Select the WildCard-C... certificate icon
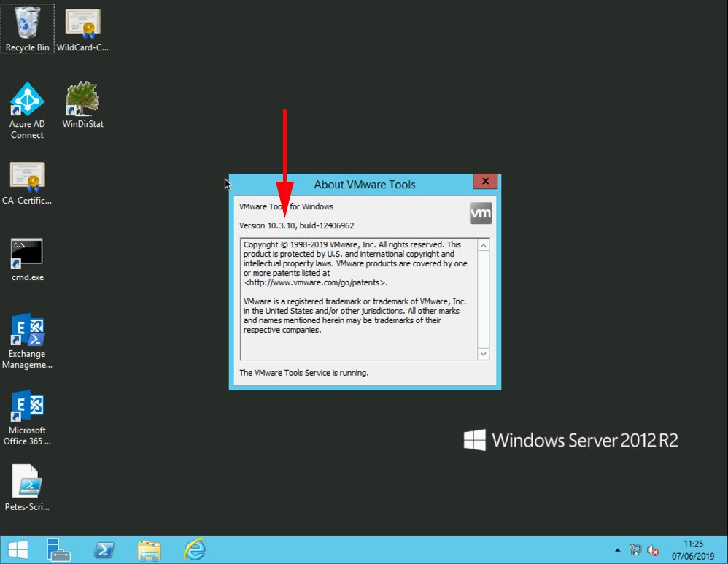This screenshot has height=564, width=728. [82, 28]
